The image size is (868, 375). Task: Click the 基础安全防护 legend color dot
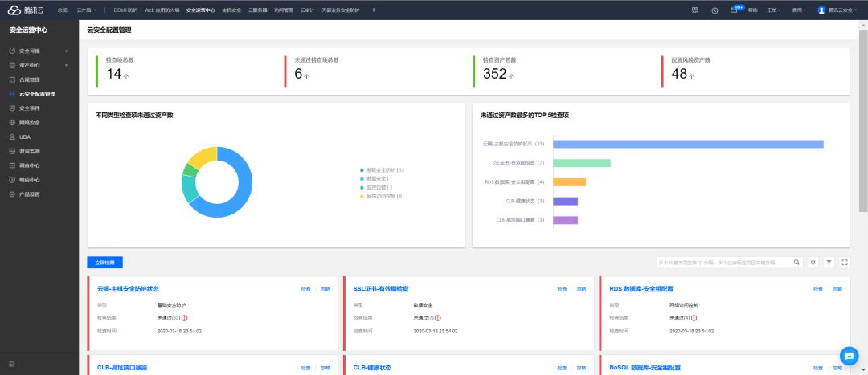click(362, 170)
